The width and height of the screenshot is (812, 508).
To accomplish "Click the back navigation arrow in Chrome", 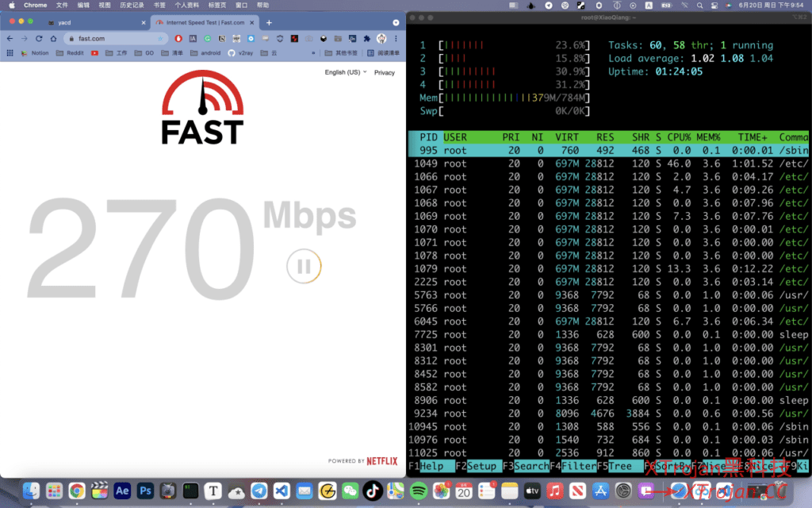I will coord(9,37).
